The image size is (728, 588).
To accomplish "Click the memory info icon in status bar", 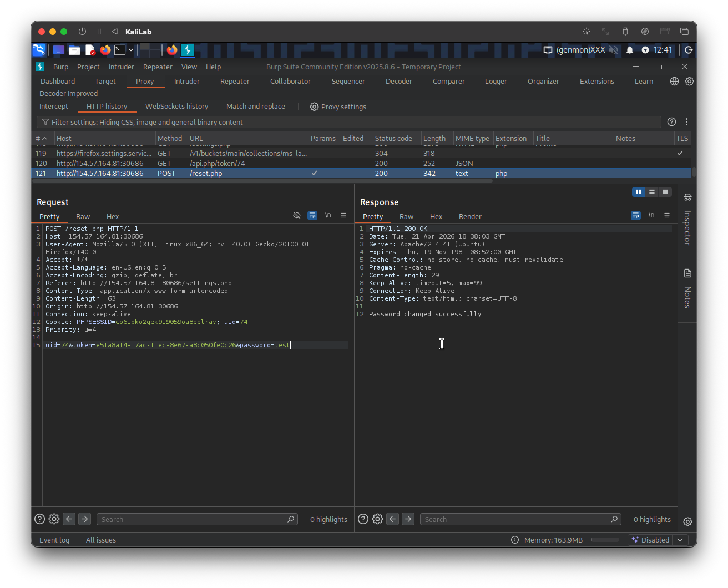I will [515, 540].
